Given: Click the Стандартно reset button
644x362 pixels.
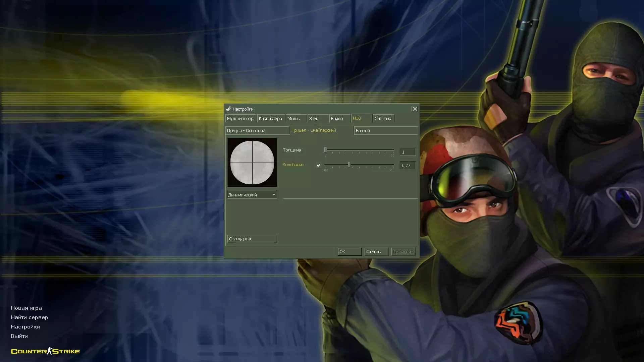Looking at the screenshot, I should 252,239.
